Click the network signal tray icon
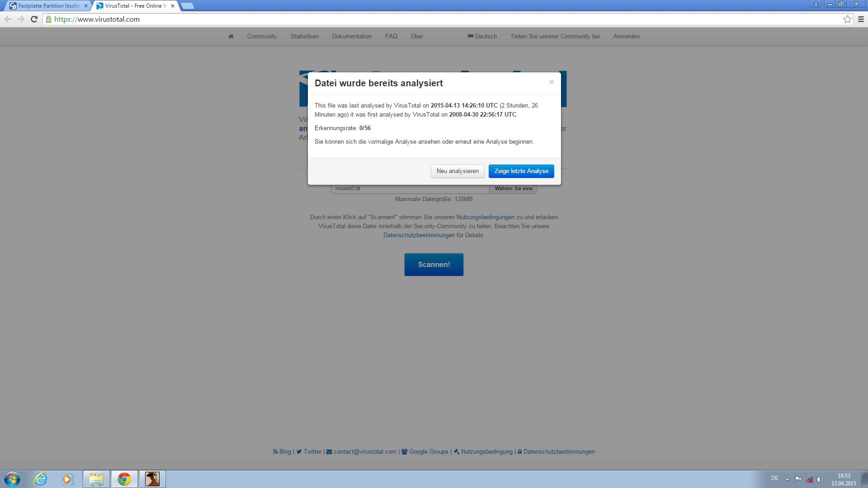Image resolution: width=868 pixels, height=488 pixels. click(809, 479)
